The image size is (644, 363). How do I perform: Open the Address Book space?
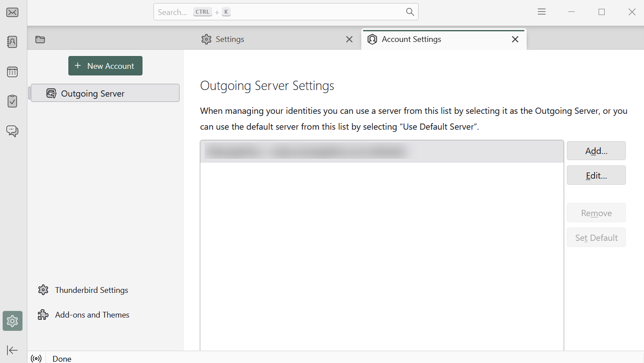12,42
